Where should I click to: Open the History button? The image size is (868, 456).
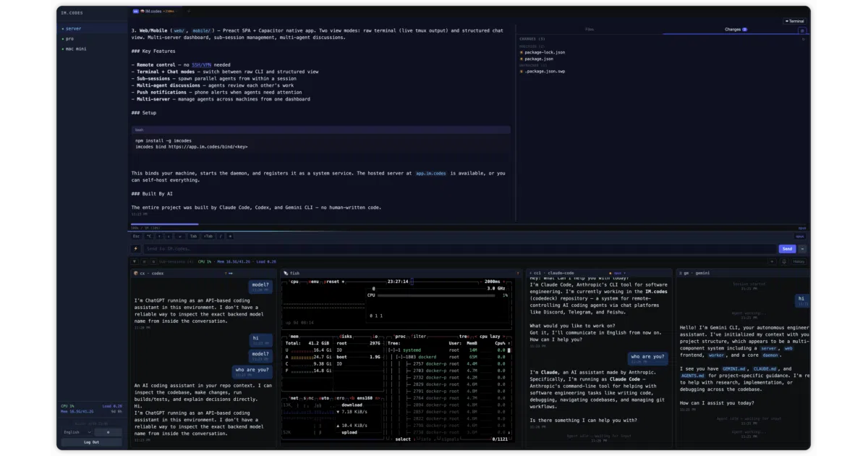point(799,261)
